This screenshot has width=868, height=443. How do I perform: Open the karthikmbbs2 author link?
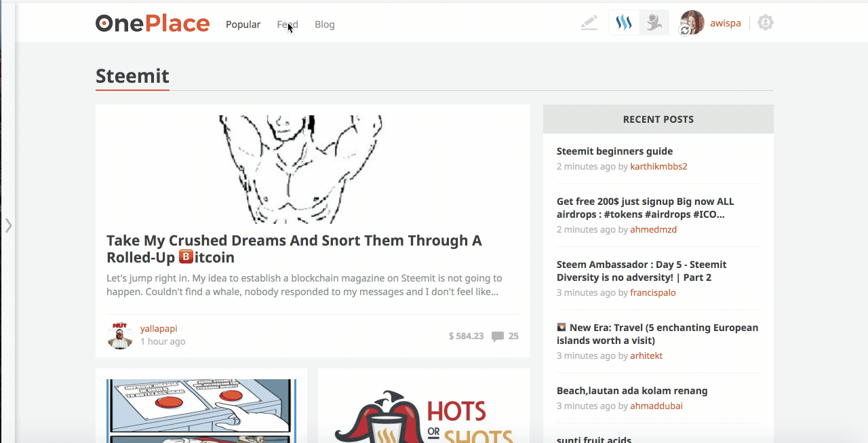pos(659,166)
